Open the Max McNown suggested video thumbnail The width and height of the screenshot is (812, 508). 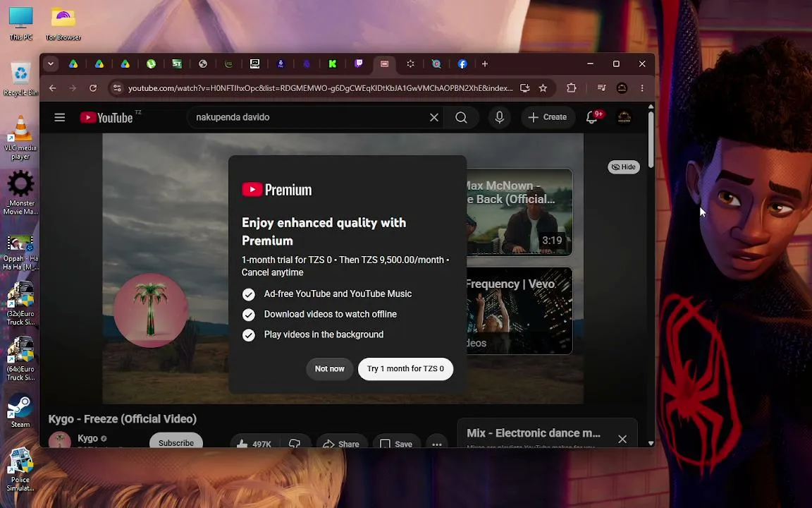pos(519,212)
